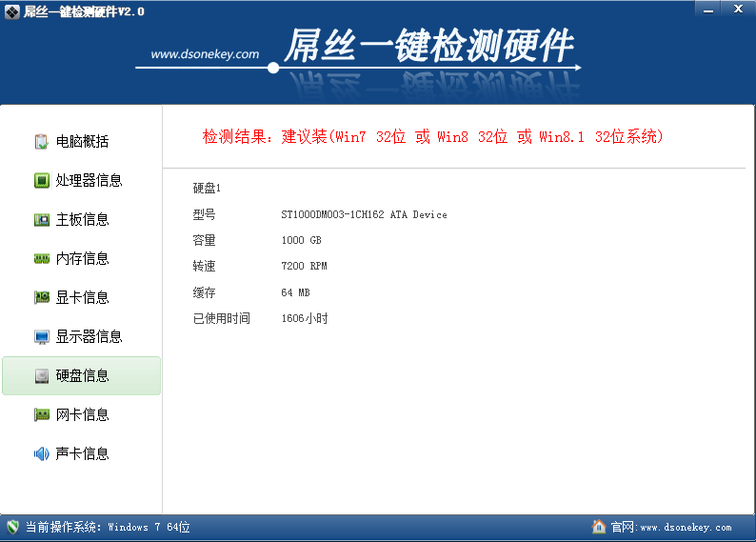756x542 pixels.
Task: Click the red 检测结果 recommendation text
Action: coord(433,137)
